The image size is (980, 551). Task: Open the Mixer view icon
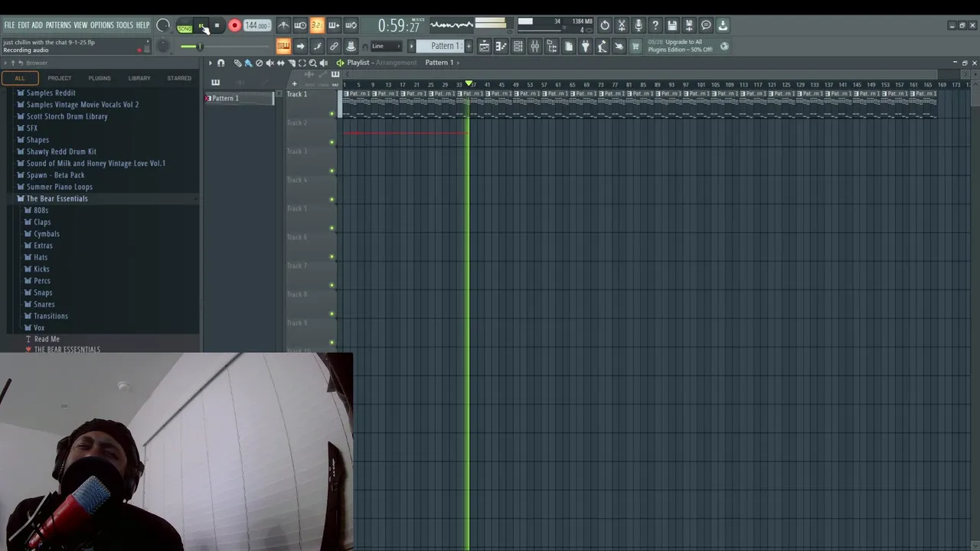pos(534,46)
